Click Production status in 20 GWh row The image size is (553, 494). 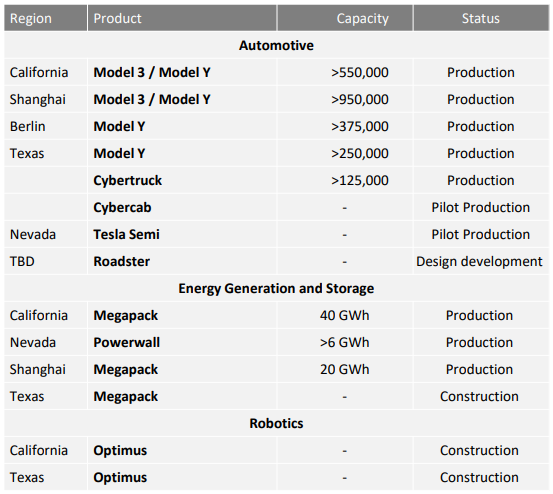pyautogui.click(x=479, y=369)
